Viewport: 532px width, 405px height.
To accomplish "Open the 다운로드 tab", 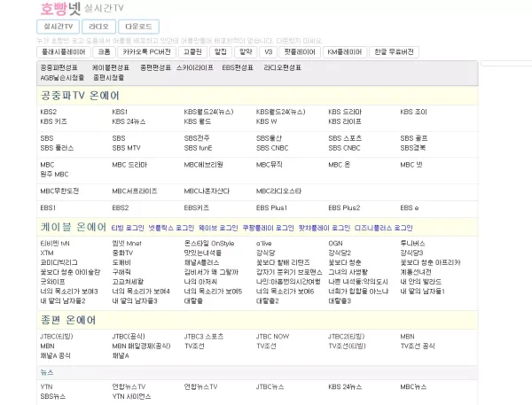I will [x=138, y=27].
